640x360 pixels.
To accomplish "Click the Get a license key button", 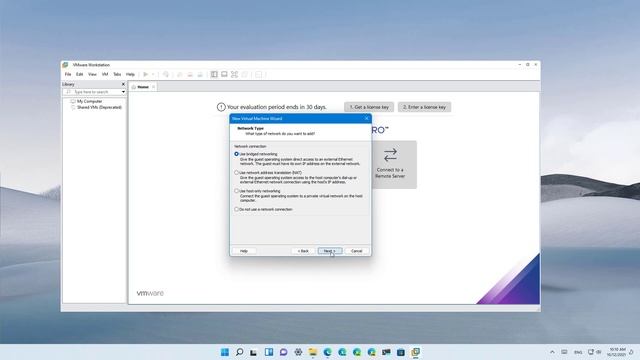I will click(x=369, y=107).
